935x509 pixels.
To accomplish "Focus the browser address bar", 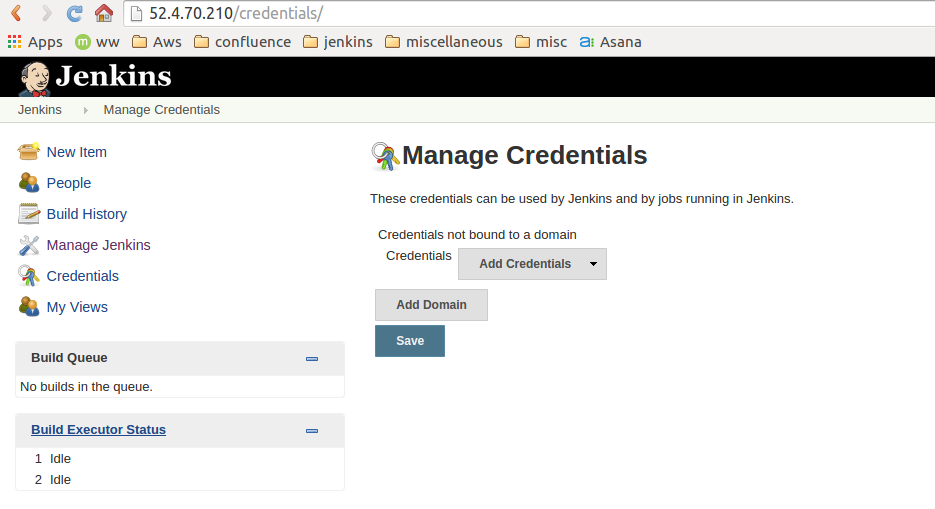I will coord(531,13).
